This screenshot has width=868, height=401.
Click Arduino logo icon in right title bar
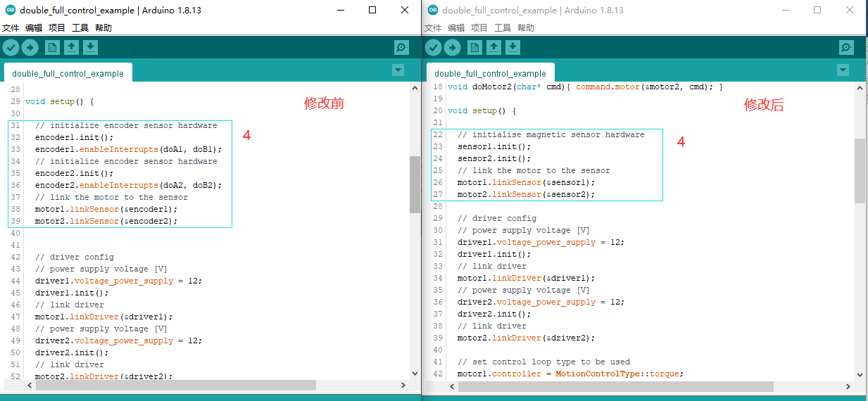click(x=432, y=10)
